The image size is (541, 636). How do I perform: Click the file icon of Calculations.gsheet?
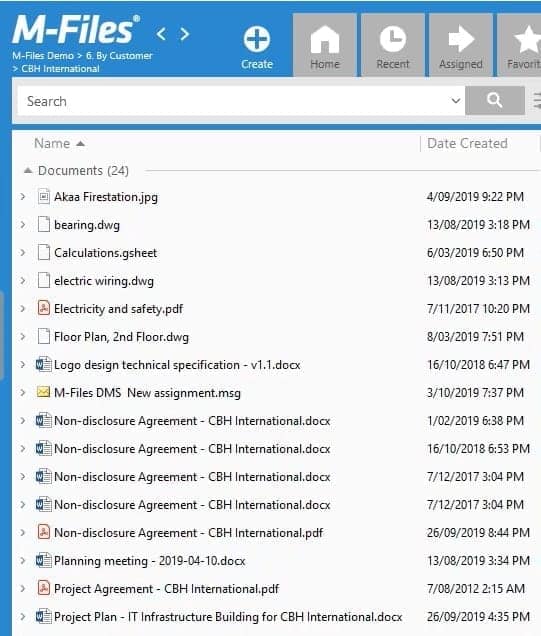pyautogui.click(x=44, y=252)
